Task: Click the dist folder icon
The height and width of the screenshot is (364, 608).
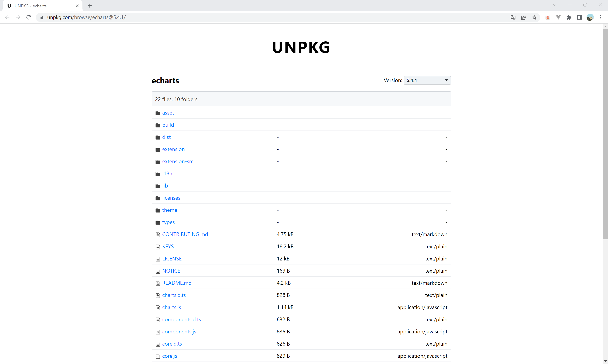Action: point(158,137)
